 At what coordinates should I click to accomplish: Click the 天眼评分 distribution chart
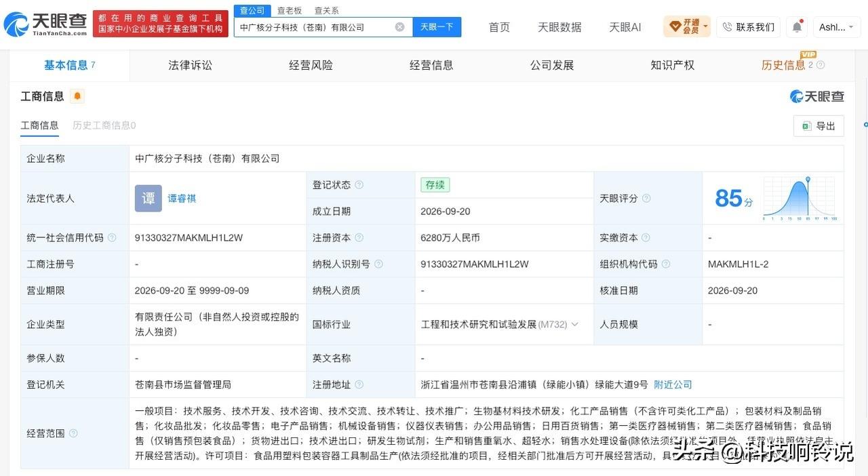click(800, 198)
